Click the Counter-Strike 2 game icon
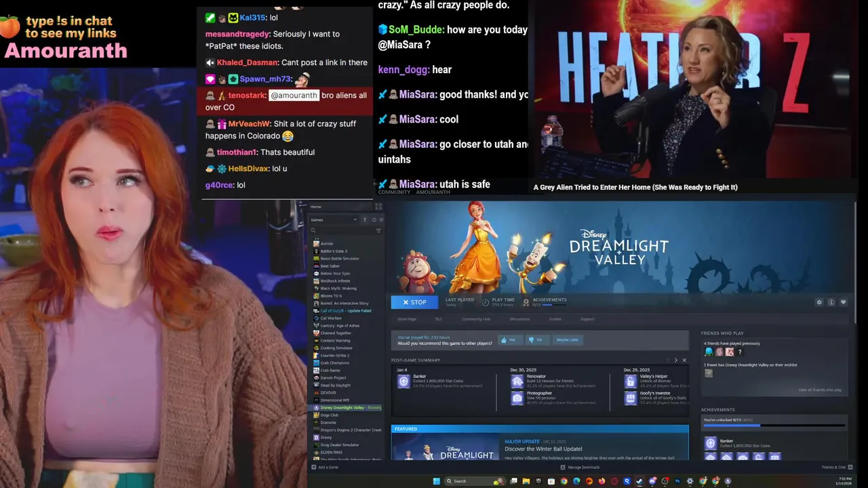868x488 pixels. point(316,355)
